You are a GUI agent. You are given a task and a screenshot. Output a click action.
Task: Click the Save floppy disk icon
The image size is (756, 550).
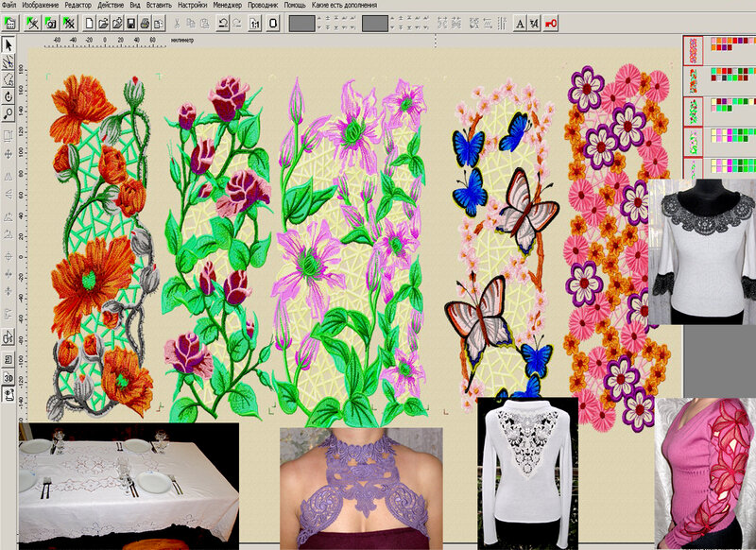click(x=131, y=22)
